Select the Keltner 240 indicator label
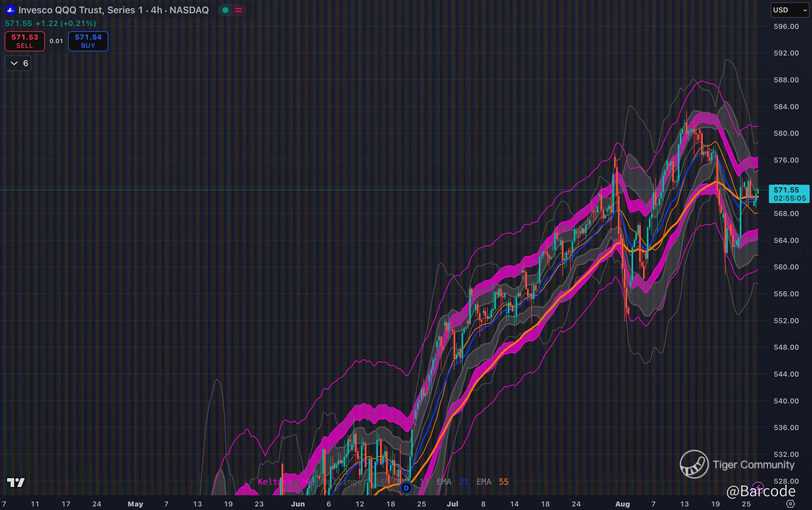This screenshot has width=812, height=510. point(285,482)
